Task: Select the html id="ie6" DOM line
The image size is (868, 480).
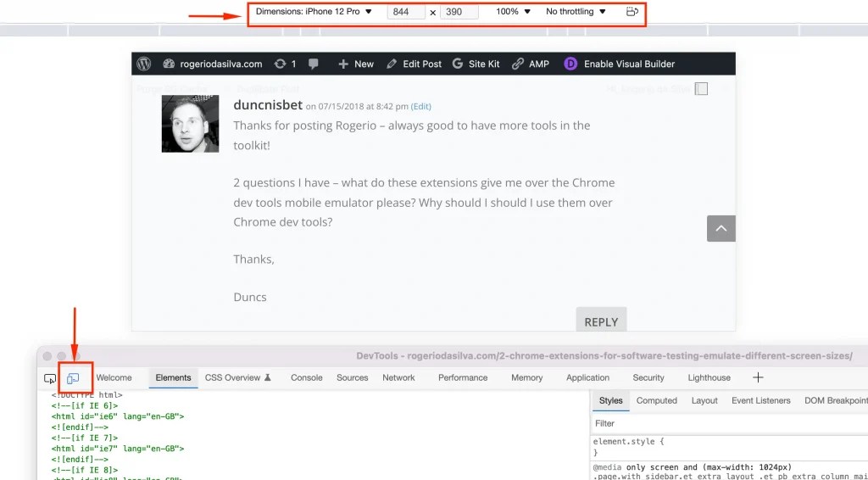Action: tap(117, 416)
